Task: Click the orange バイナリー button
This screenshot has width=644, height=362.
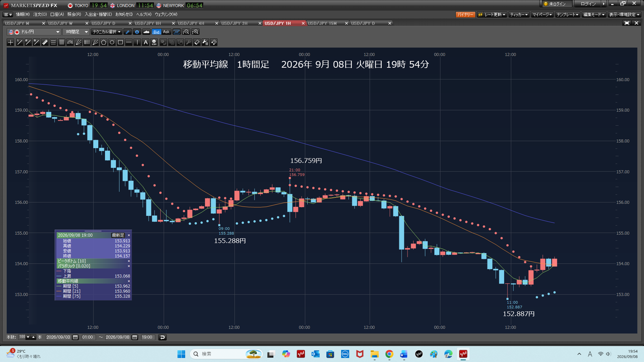Action: (x=465, y=15)
